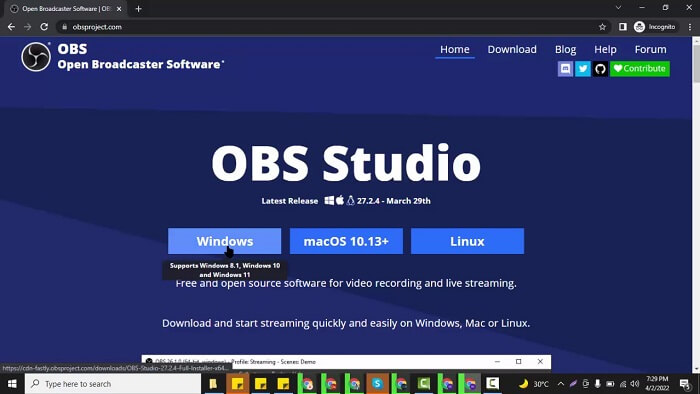Click the Windows logo beside Latest Release
This screenshot has height=394, width=700.
coord(329,200)
